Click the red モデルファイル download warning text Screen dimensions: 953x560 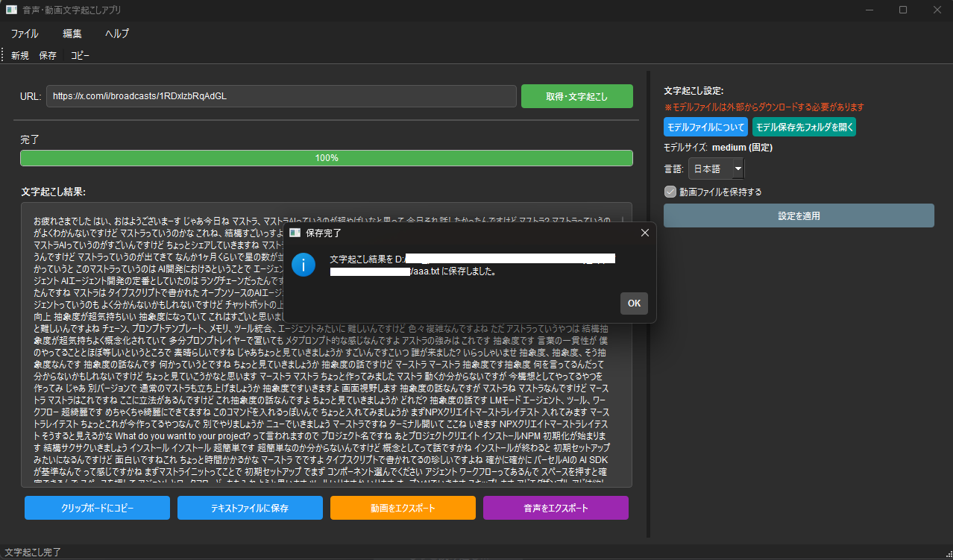tap(764, 107)
